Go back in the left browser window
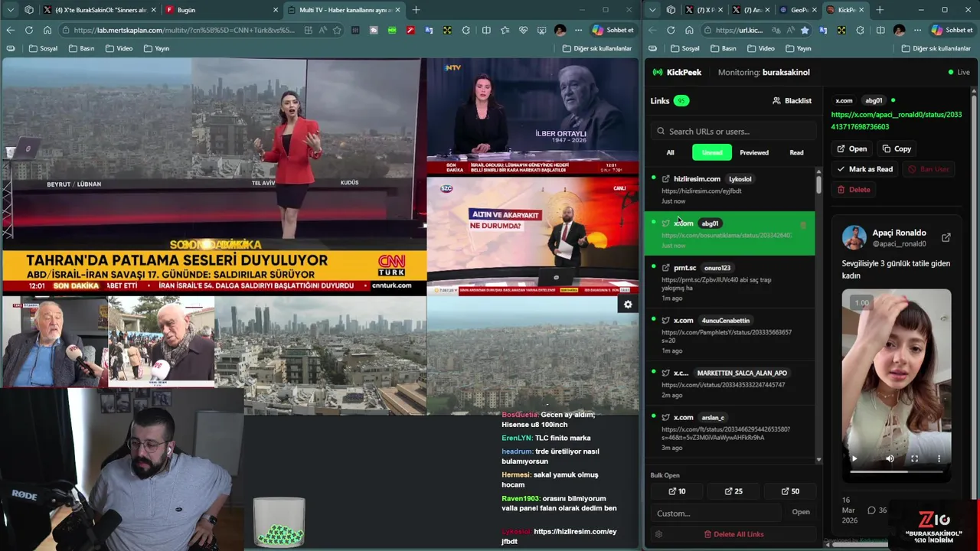 point(10,30)
